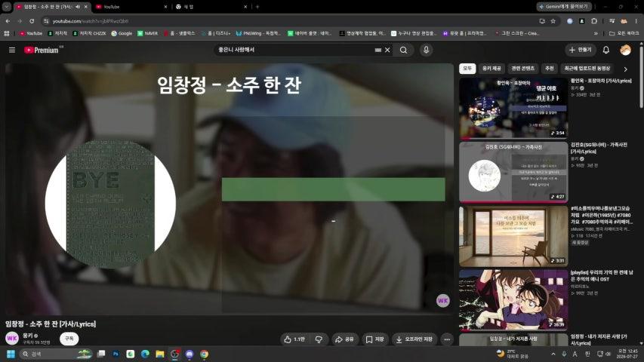Open the account avatar menu
Screen dimensions: 644x362
(x=625, y=50)
